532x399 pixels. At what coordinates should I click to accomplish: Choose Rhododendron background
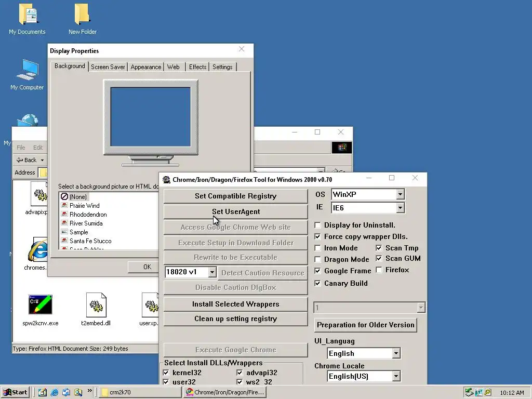click(x=88, y=215)
